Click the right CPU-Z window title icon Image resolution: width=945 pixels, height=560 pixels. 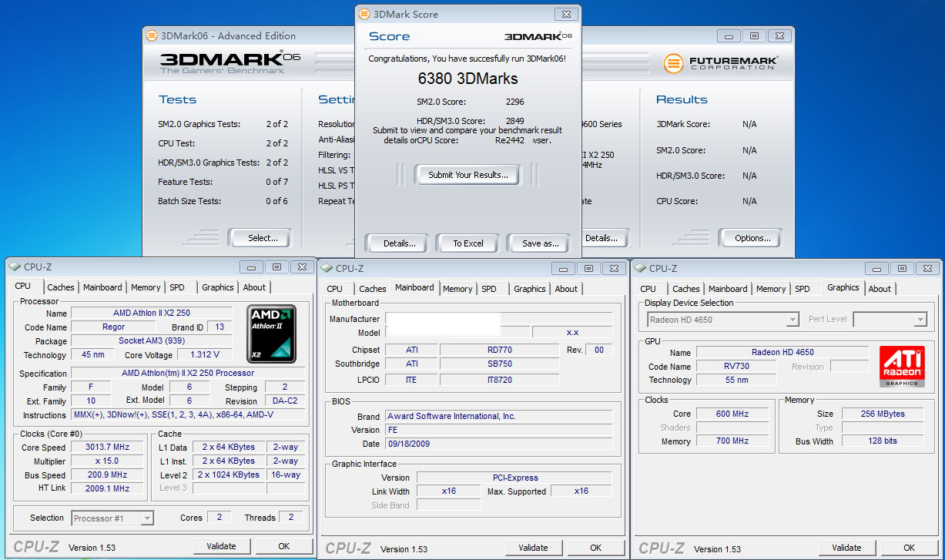click(641, 268)
